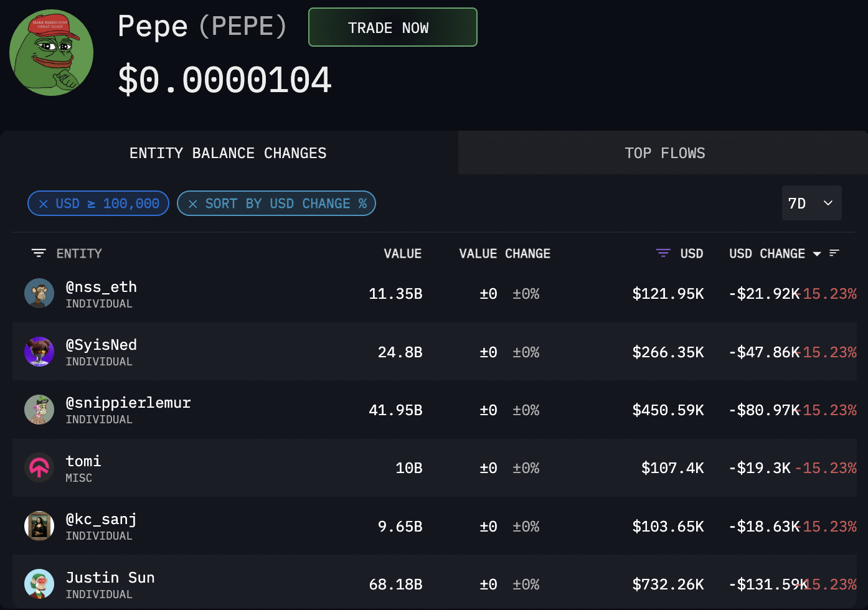Click the -$19.3K USD change value
The height and width of the screenshot is (610, 868).
pyautogui.click(x=760, y=468)
